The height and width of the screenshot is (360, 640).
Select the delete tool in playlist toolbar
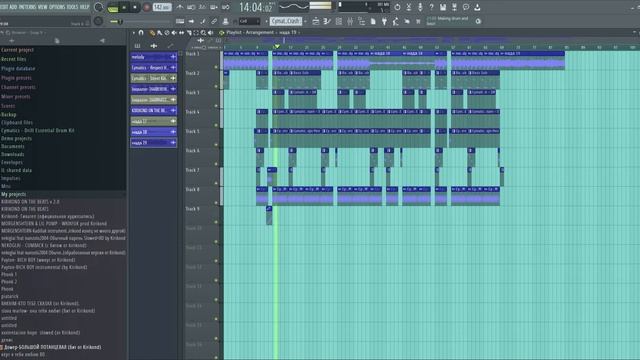[167, 33]
